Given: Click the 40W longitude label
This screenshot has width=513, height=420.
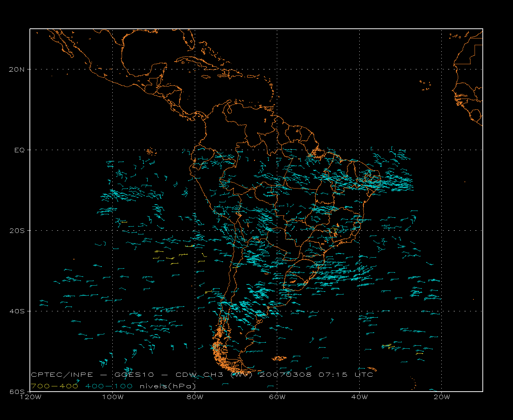Looking at the screenshot, I should point(359,397).
